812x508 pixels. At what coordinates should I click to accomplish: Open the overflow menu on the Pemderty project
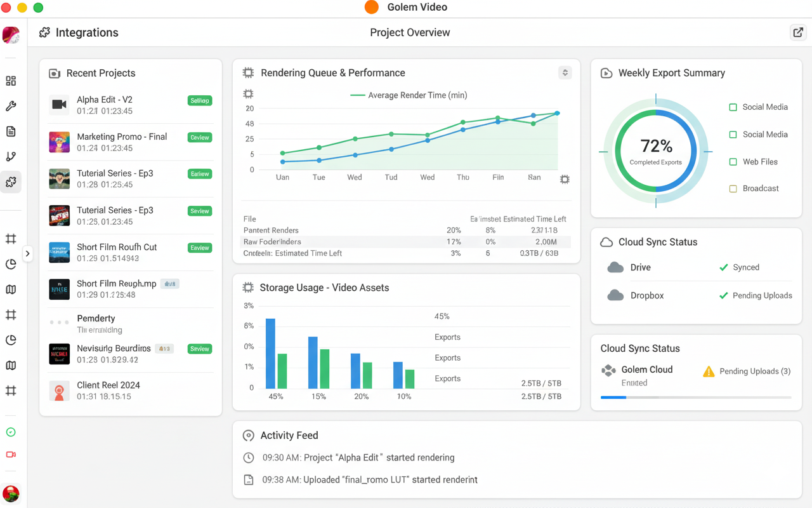tap(59, 323)
